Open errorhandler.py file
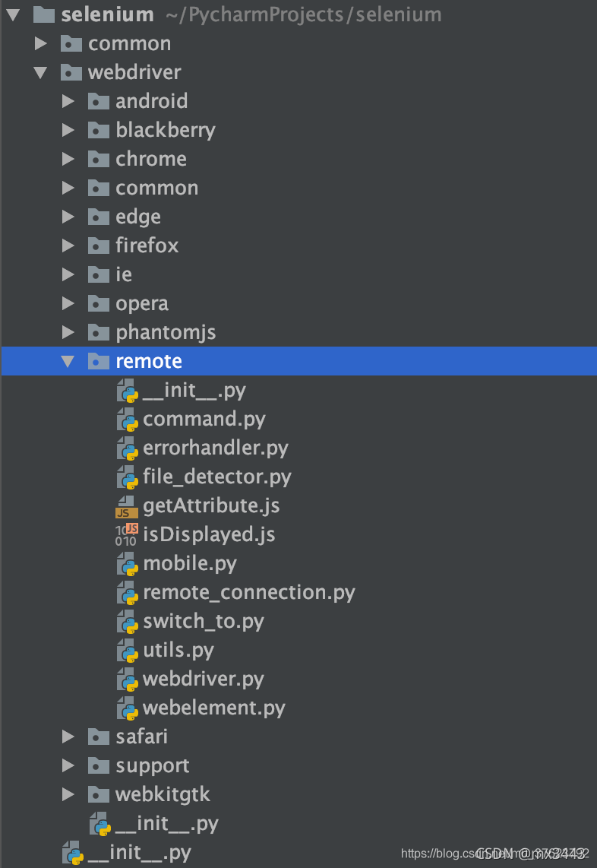Screen dimensions: 597x868 coord(215,448)
